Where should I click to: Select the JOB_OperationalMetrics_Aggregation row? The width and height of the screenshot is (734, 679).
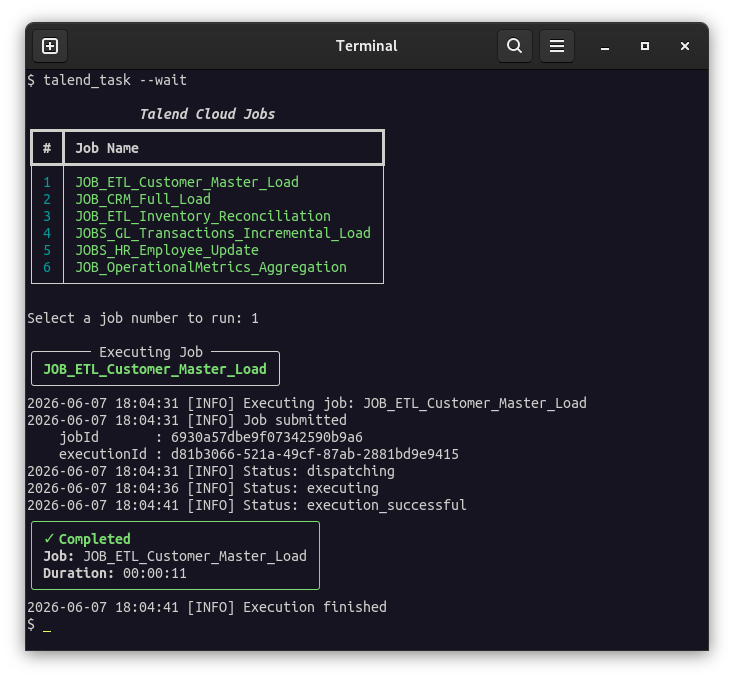tap(211, 267)
